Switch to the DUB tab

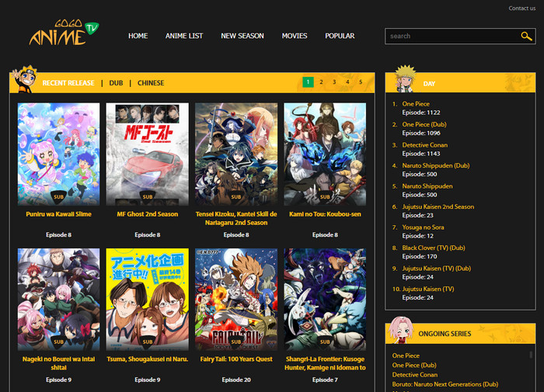(x=116, y=83)
